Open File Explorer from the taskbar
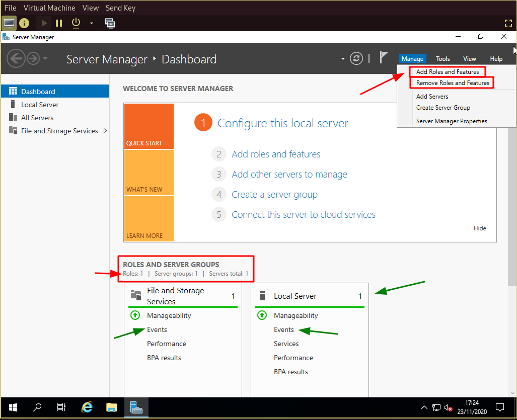The height and width of the screenshot is (420, 517). click(111, 407)
